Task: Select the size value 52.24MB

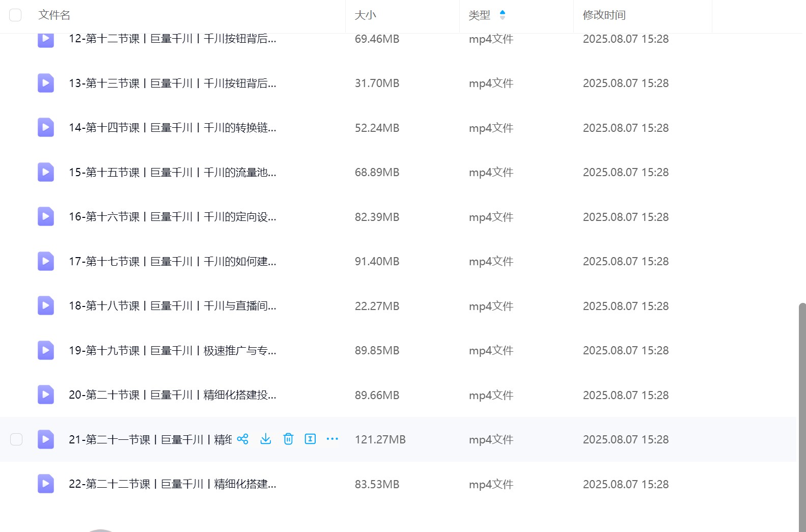Action: (377, 128)
